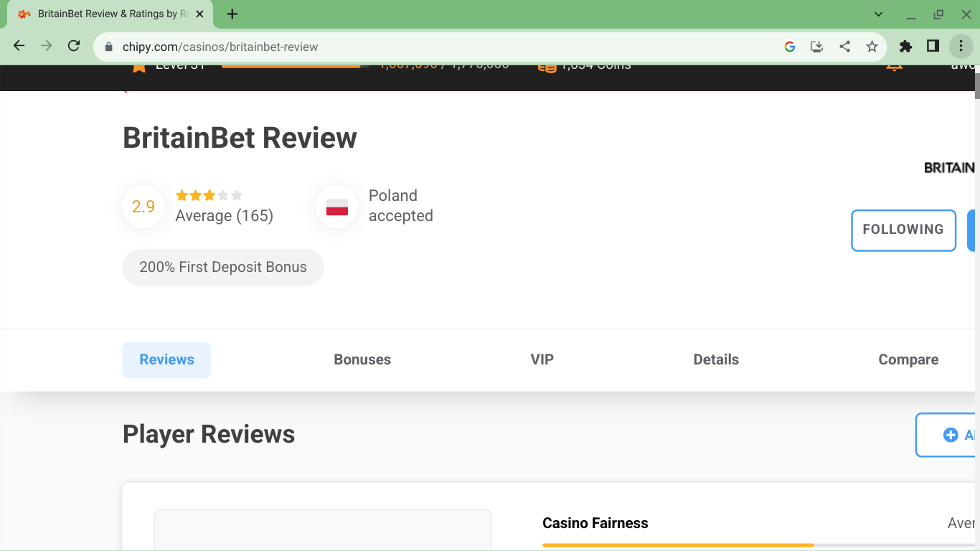Toggle the browser side panel icon

(x=933, y=46)
